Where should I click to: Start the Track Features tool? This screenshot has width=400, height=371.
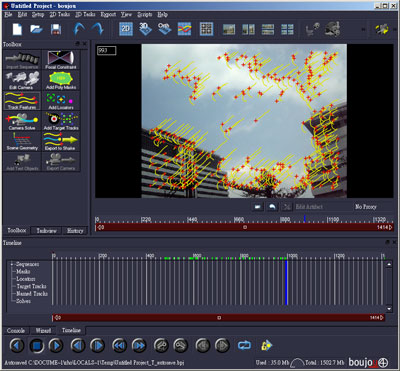click(x=22, y=101)
